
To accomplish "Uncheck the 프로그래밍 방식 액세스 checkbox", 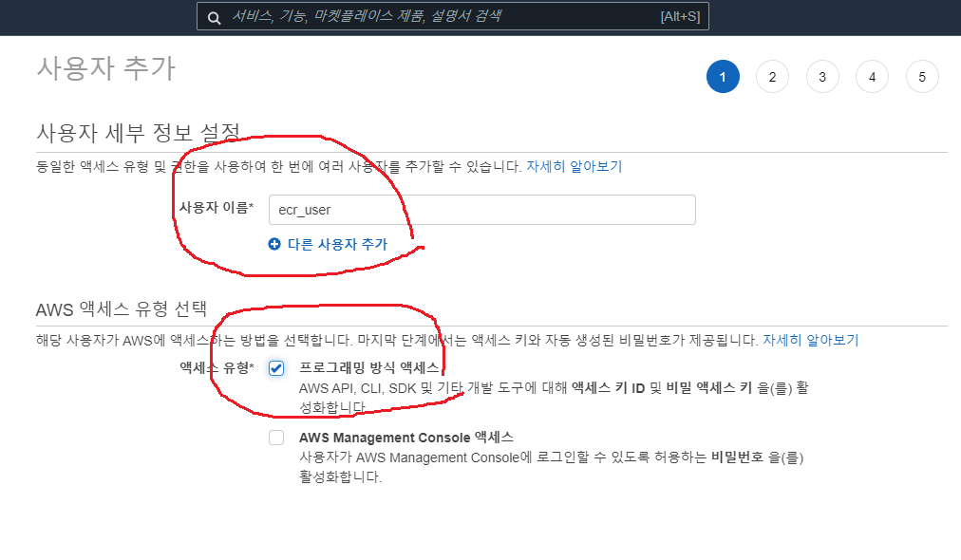I will click(x=276, y=368).
